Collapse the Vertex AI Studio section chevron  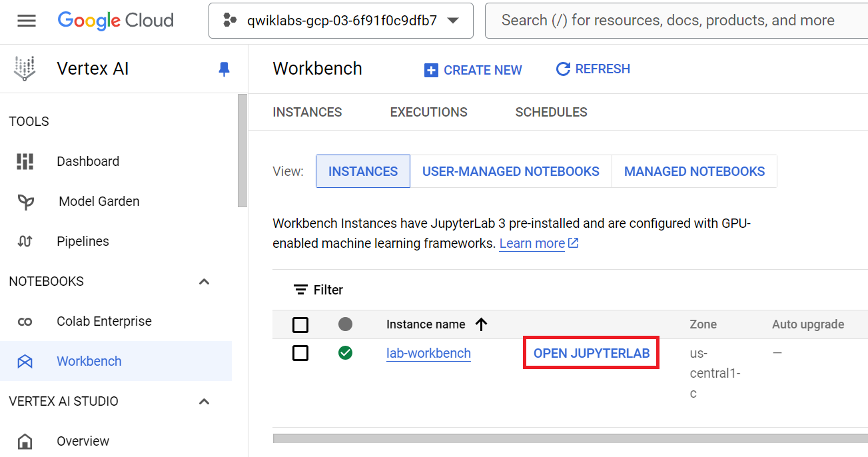tap(205, 402)
